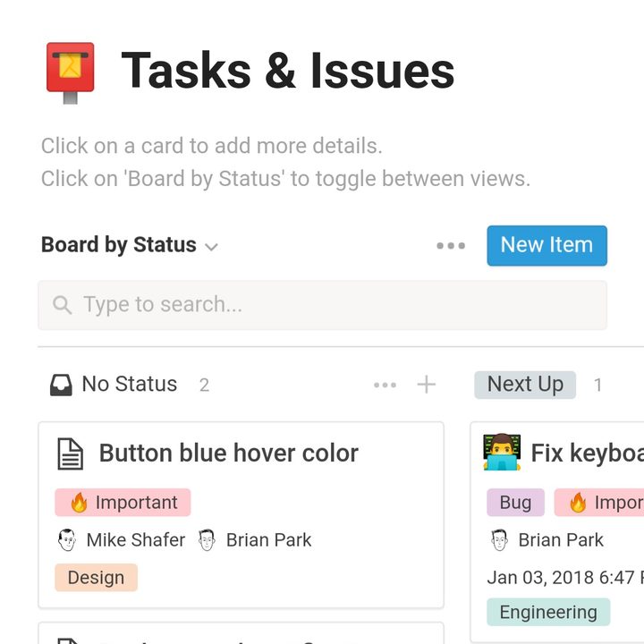Click the No Status inbox tray icon
Screen dimensions: 644x644
(x=61, y=385)
